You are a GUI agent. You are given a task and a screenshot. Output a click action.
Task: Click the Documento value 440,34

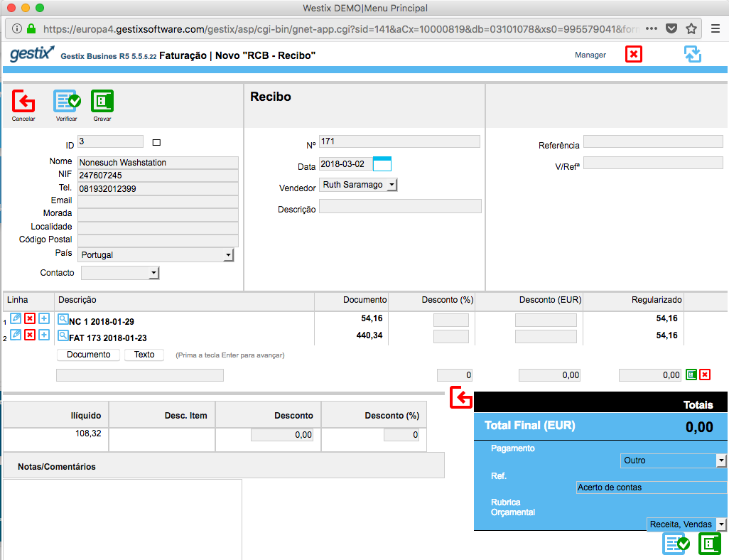coord(369,335)
